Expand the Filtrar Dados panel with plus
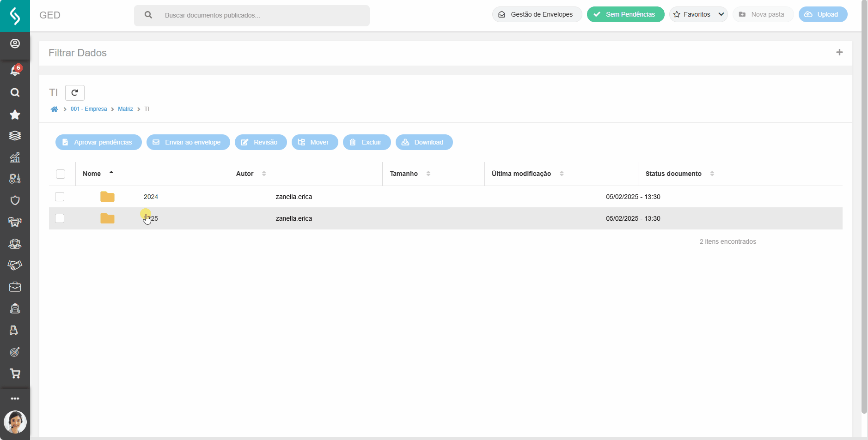This screenshot has height=440, width=868. (839, 53)
